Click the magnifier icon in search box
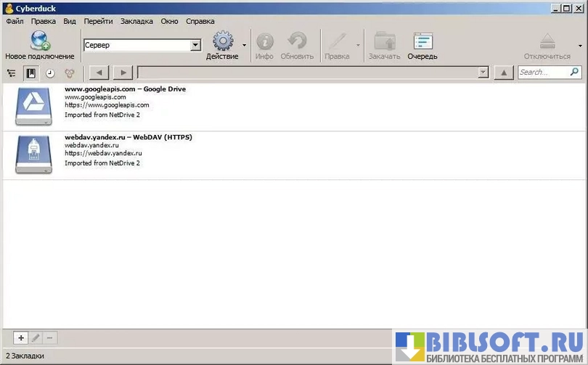This screenshot has width=588, height=365. tap(574, 73)
